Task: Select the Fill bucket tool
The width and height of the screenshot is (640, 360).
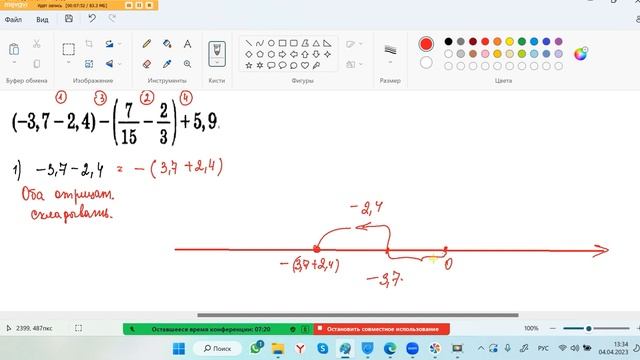Action: 167,44
